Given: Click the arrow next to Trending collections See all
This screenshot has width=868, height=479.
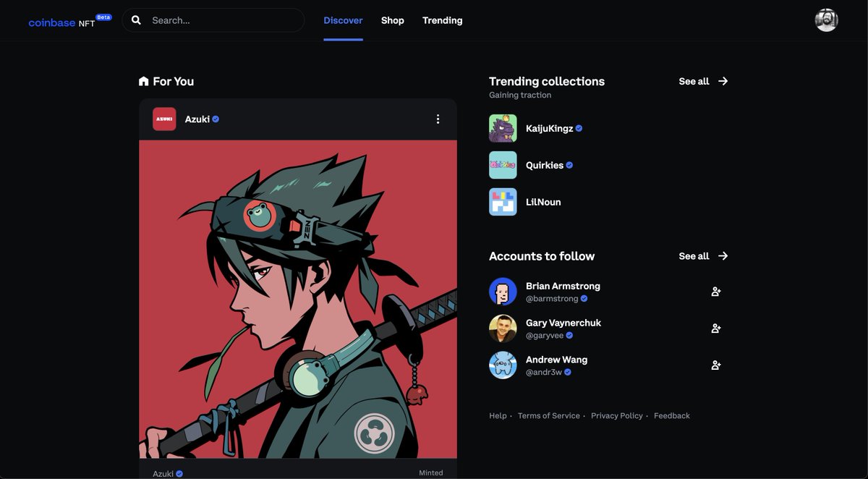Looking at the screenshot, I should coord(723,81).
